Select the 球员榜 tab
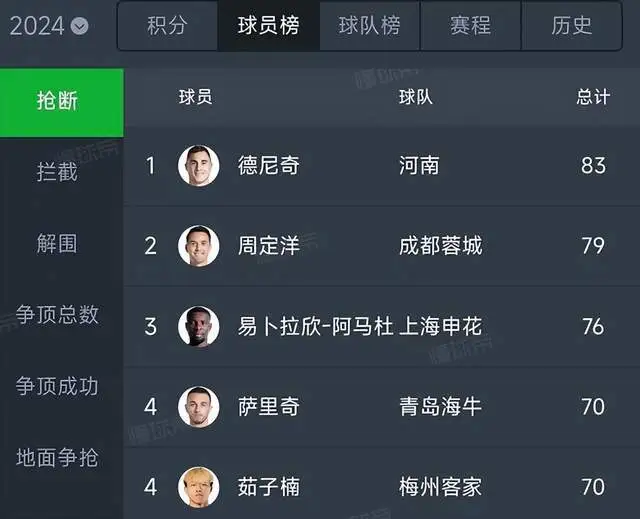 (x=269, y=26)
